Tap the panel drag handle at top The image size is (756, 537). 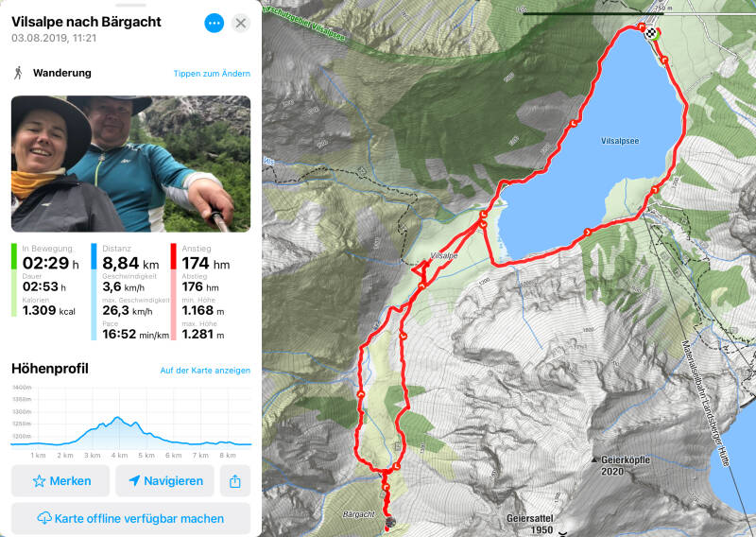pyautogui.click(x=130, y=5)
